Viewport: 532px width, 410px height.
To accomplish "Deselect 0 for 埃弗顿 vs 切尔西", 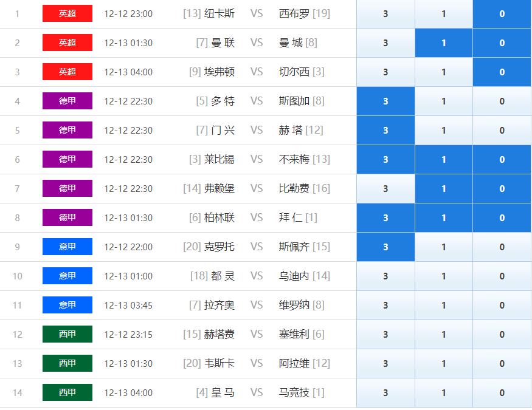I will pyautogui.click(x=502, y=72).
